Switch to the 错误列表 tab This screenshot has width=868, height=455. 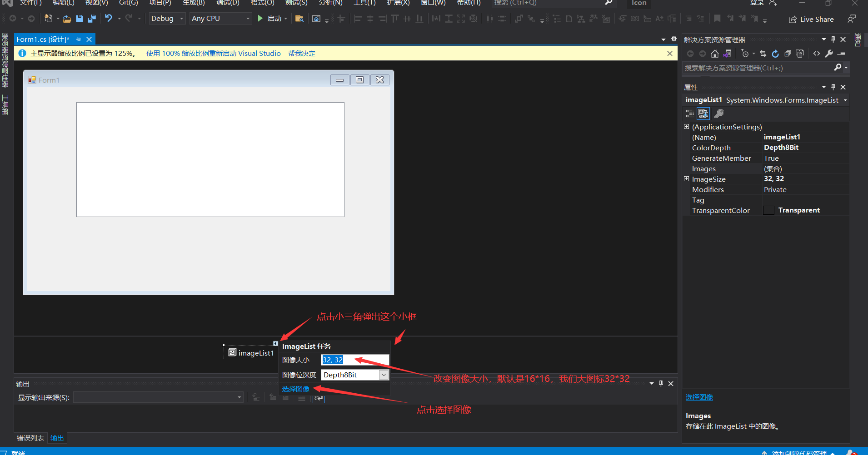pyautogui.click(x=30, y=438)
